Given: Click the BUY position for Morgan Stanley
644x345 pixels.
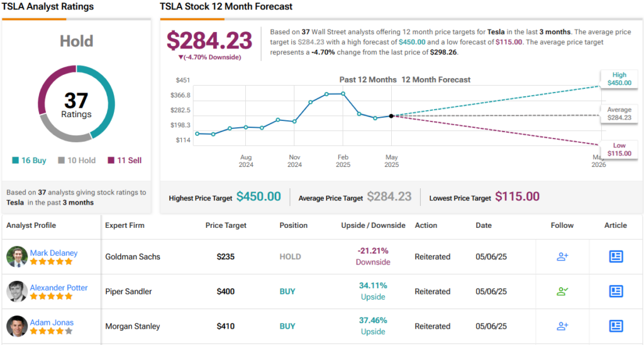Looking at the screenshot, I should (287, 326).
